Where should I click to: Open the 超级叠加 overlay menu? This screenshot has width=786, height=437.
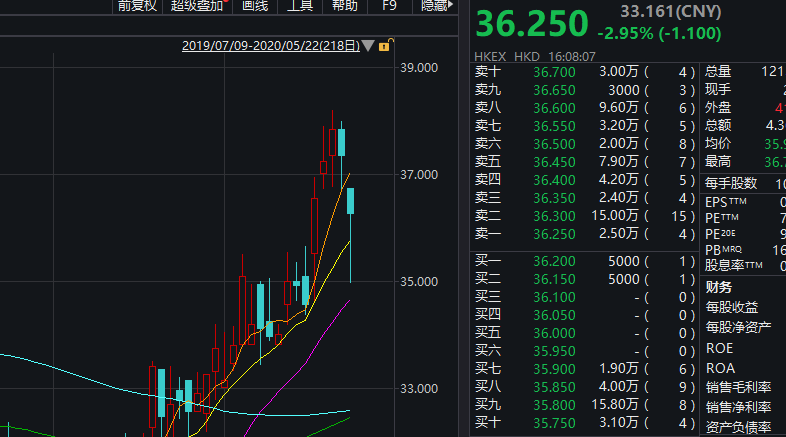[x=198, y=6]
